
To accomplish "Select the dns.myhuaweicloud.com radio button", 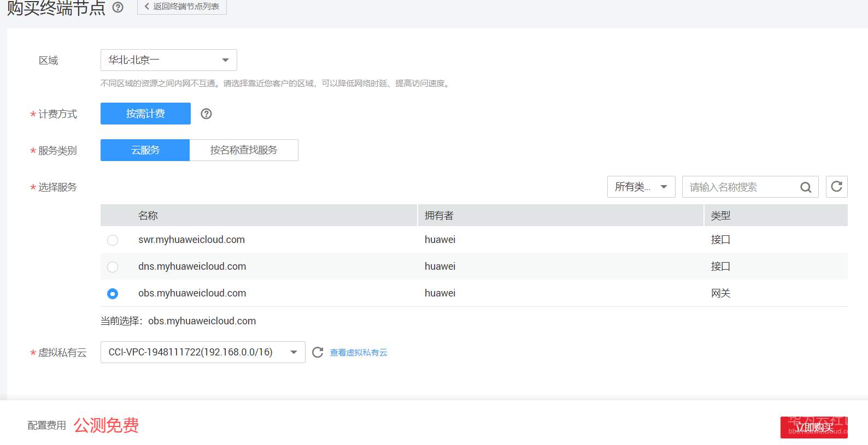I will (113, 267).
